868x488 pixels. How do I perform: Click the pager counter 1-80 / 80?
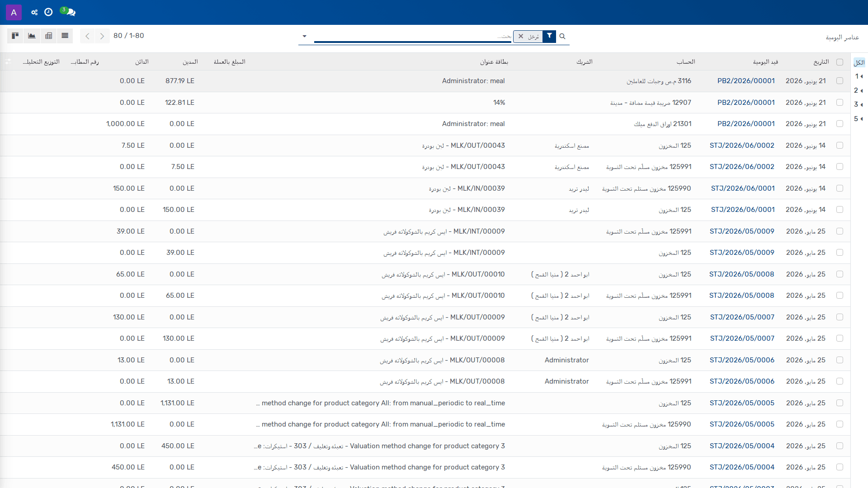pos(129,36)
